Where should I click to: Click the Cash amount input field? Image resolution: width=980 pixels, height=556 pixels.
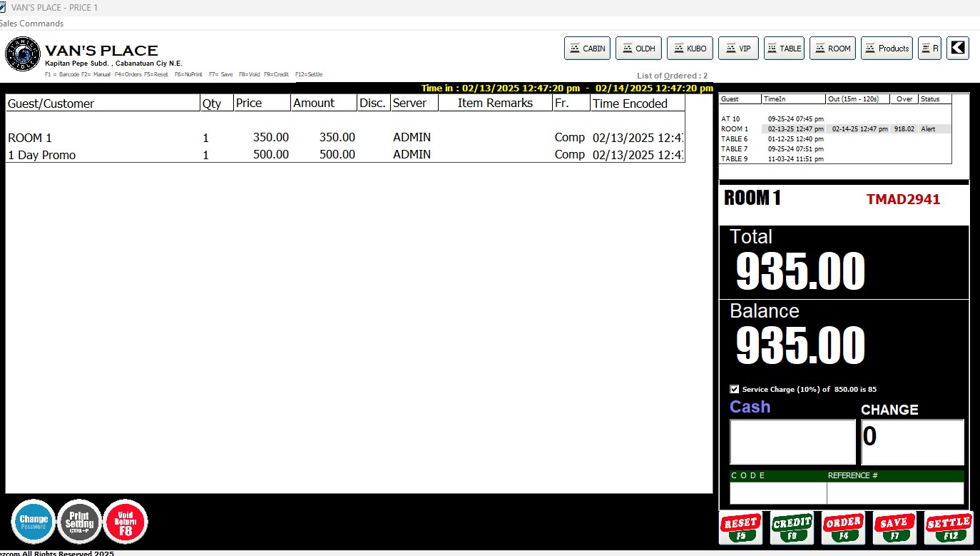point(792,442)
